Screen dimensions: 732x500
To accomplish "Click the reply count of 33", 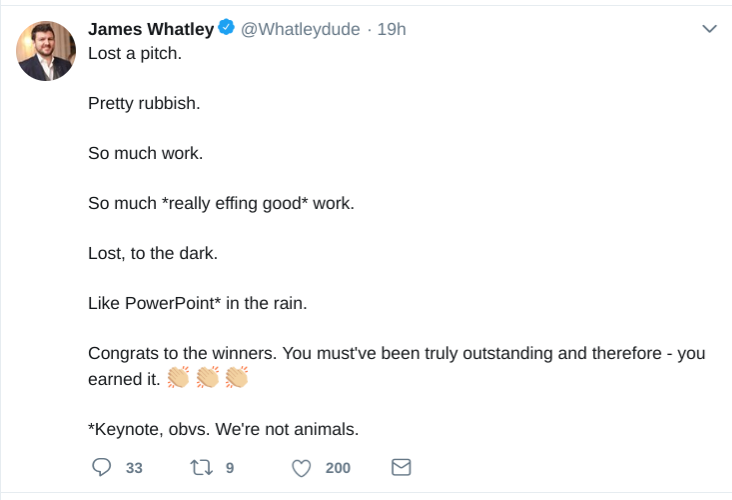I will (x=134, y=467).
